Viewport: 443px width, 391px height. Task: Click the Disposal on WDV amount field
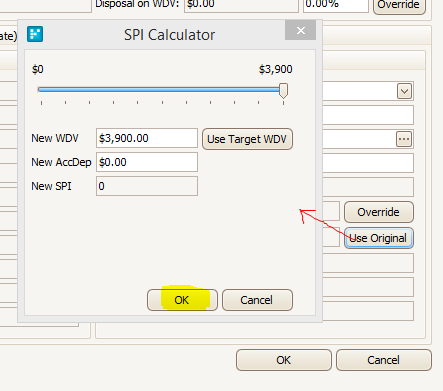[x=241, y=5]
